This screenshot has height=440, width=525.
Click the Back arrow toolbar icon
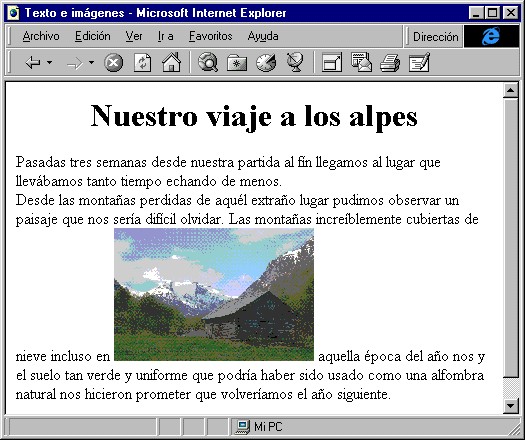click(33, 63)
